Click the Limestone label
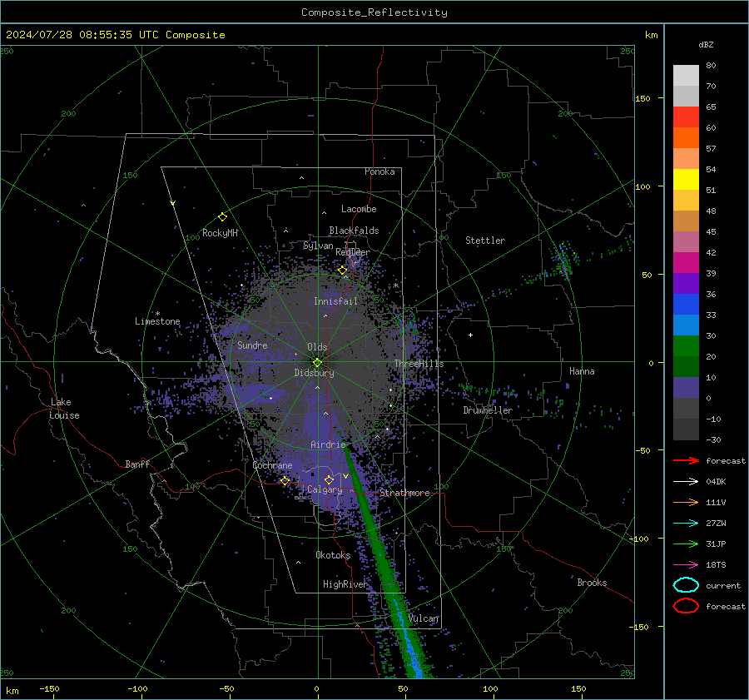Screen dimensions: 749x700 coord(157,321)
